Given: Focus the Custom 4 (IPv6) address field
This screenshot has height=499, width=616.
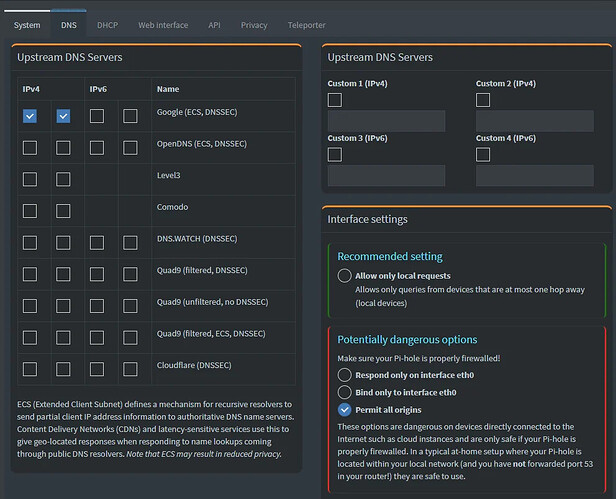Looking at the screenshot, I should click(x=534, y=176).
